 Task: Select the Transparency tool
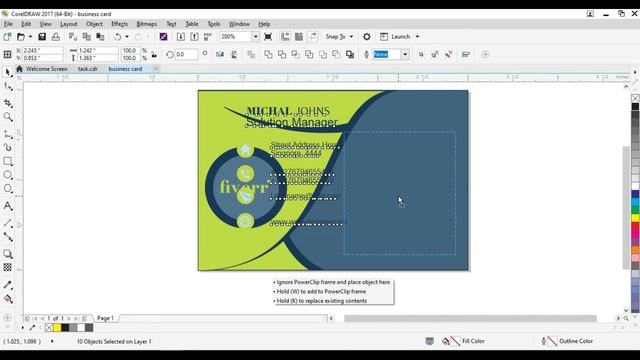click(7, 267)
